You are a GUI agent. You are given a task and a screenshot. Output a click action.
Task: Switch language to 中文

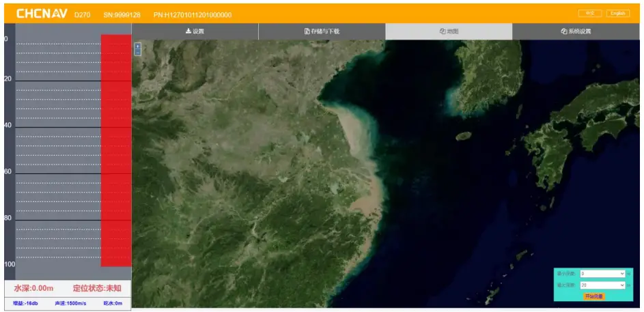point(590,13)
